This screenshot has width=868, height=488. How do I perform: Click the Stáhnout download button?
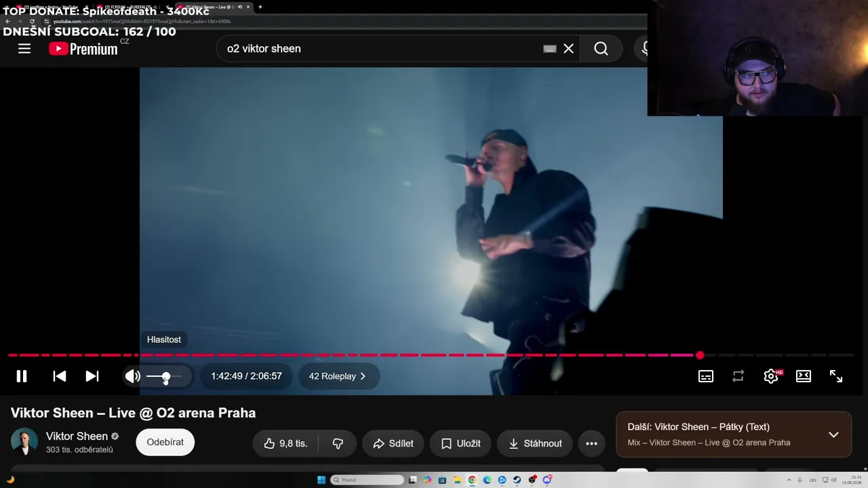(535, 443)
